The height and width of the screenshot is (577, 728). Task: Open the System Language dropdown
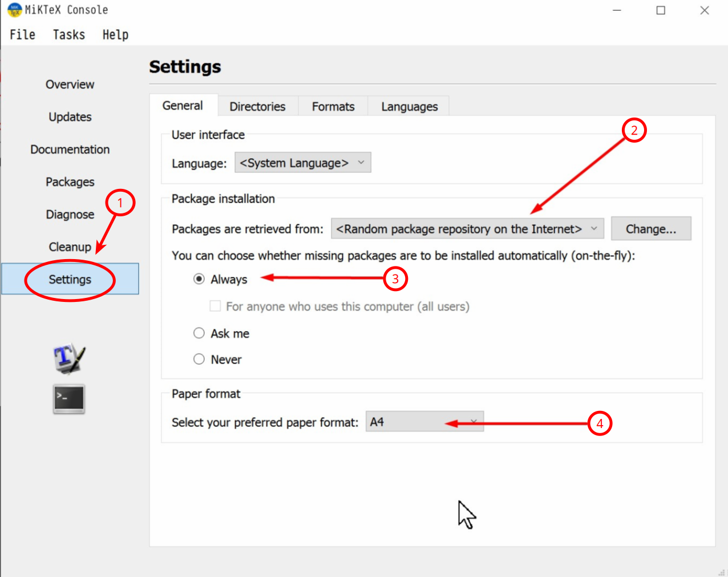302,163
